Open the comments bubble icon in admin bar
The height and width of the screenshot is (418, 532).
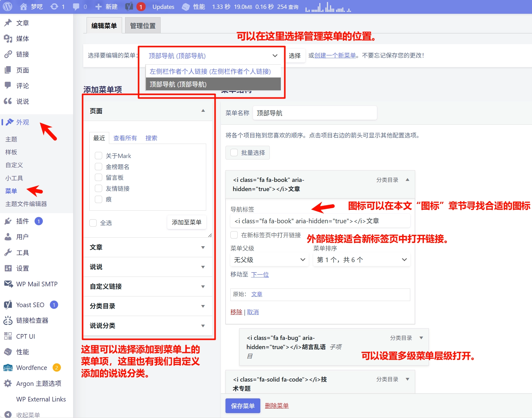(x=76, y=7)
